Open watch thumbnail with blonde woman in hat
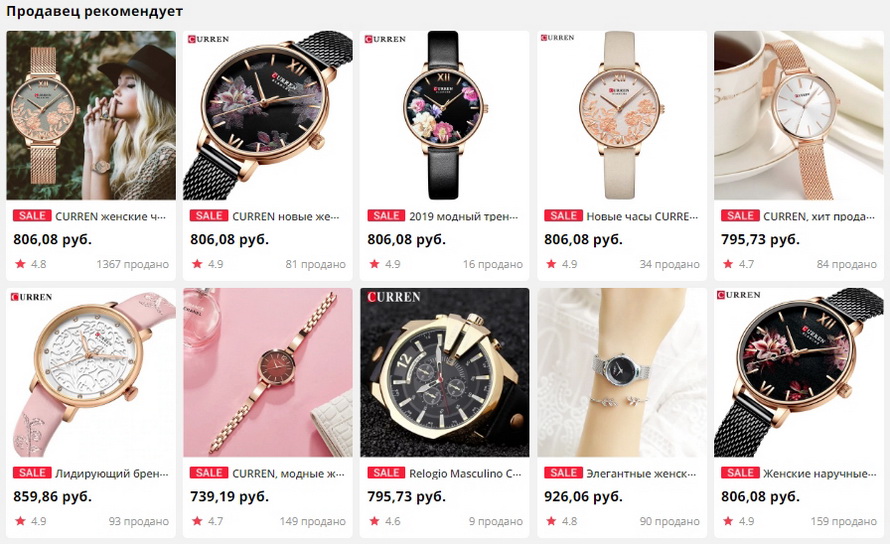 click(91, 115)
